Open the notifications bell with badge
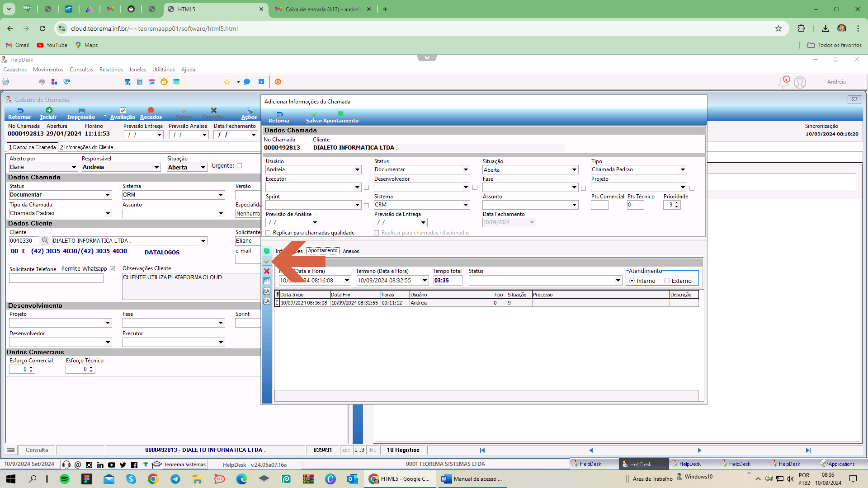 click(x=783, y=82)
